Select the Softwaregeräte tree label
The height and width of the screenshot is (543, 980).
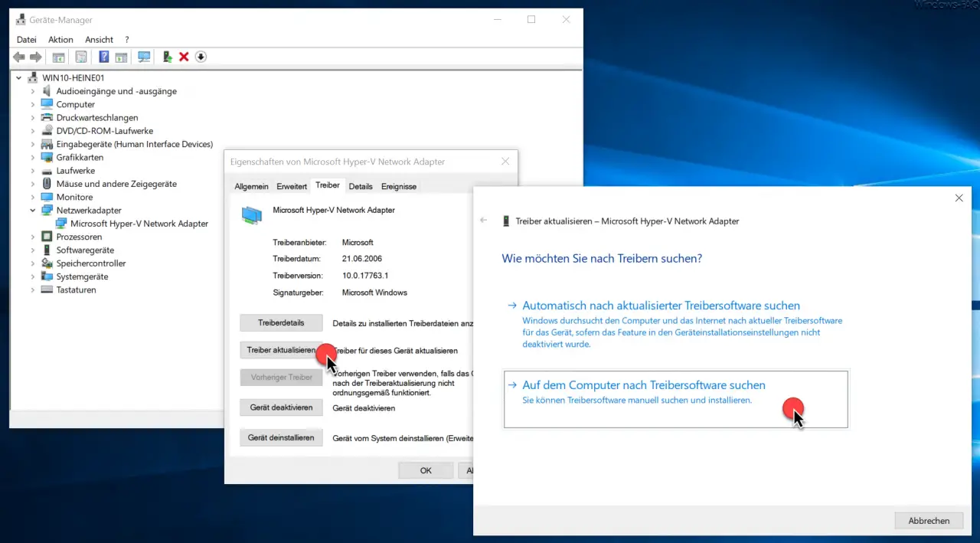pyautogui.click(x=85, y=250)
